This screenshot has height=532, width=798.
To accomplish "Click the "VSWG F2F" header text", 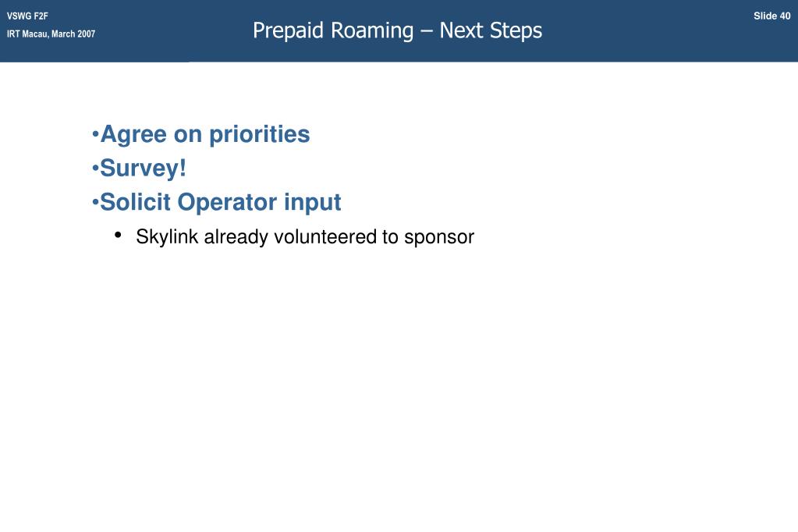I will (27, 16).
